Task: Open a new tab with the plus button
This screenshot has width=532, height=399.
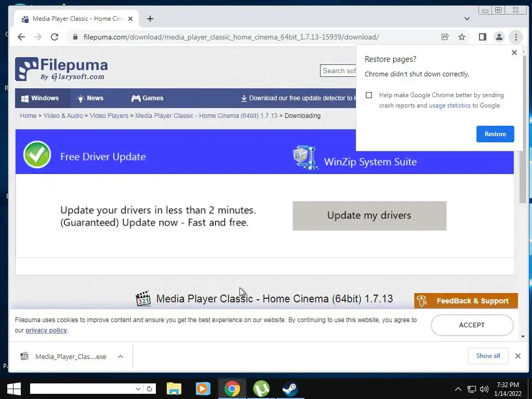Action: tap(150, 19)
